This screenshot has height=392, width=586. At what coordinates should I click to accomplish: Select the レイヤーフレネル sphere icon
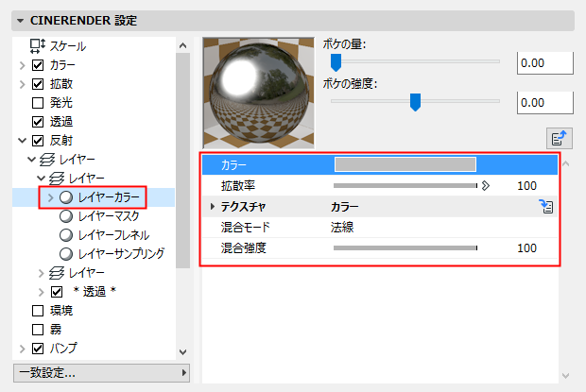pyautogui.click(x=66, y=235)
